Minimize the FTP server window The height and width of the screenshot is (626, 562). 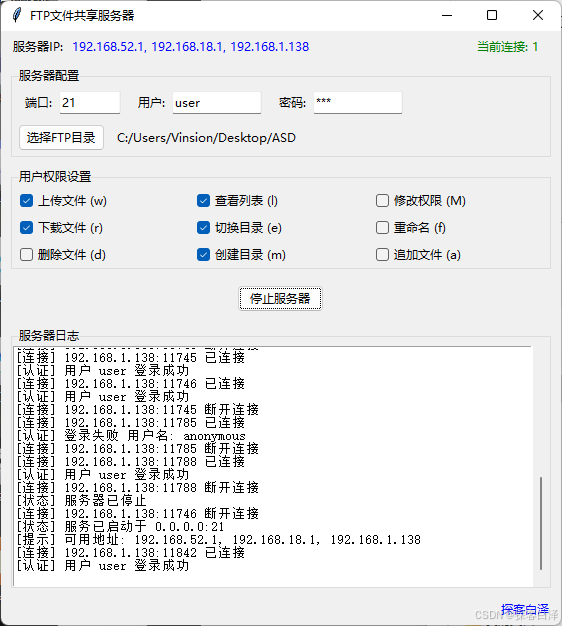point(447,15)
